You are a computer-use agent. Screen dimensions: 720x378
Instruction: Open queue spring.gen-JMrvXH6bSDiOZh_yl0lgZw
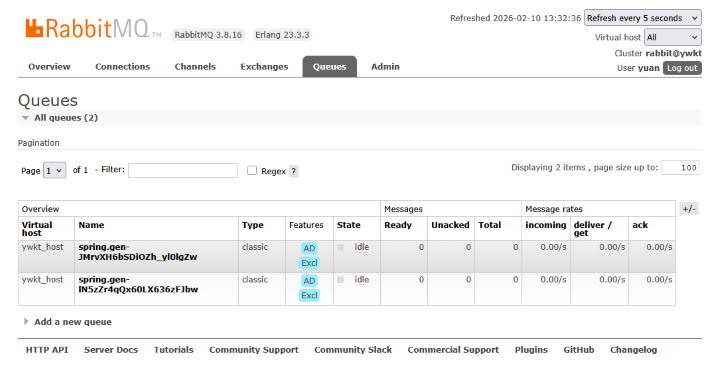coord(138,252)
